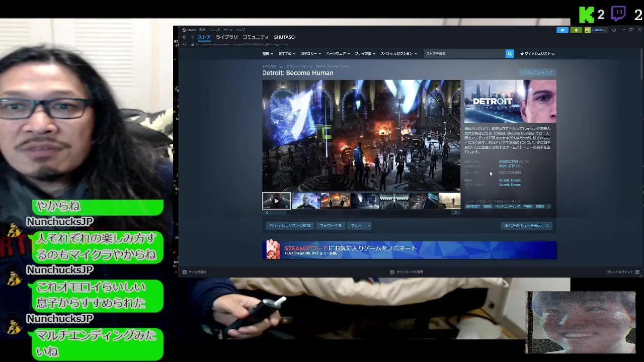Viewport: 644px width, 362px height.
Task: Open the blue announcements megaphone icon
Action: [562, 30]
